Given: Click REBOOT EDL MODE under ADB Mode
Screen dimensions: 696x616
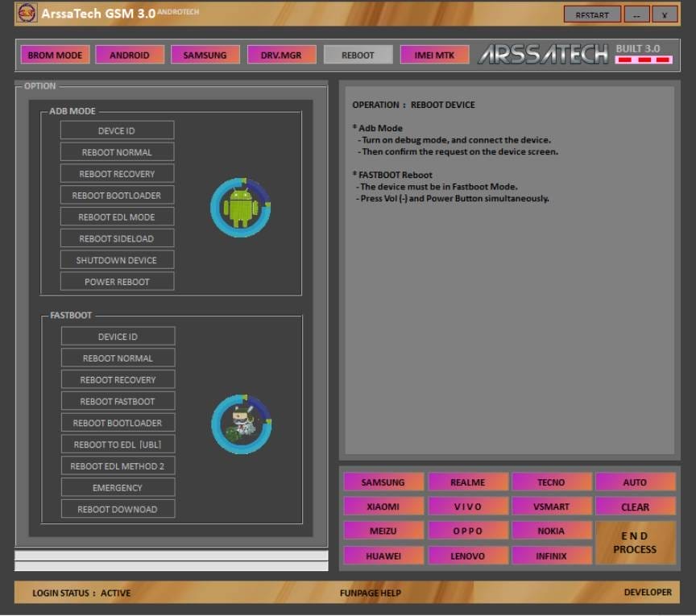Looking at the screenshot, I should click(x=117, y=217).
